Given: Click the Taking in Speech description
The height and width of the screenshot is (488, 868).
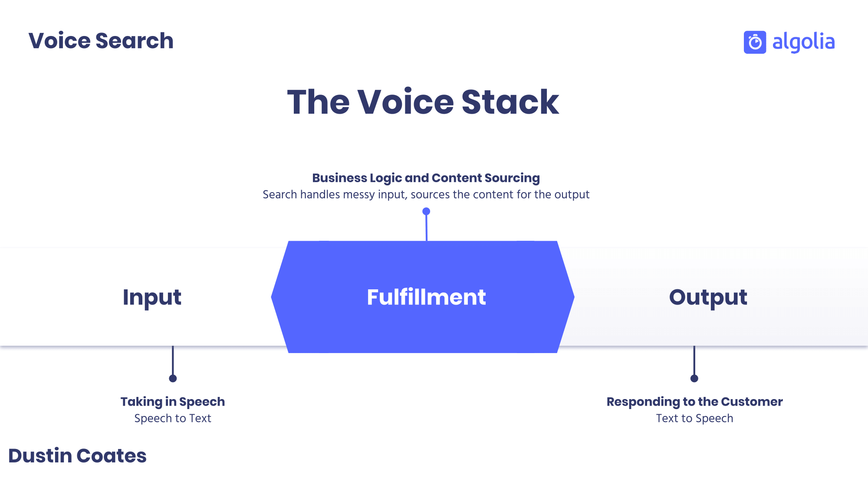Looking at the screenshot, I should coord(173,418).
